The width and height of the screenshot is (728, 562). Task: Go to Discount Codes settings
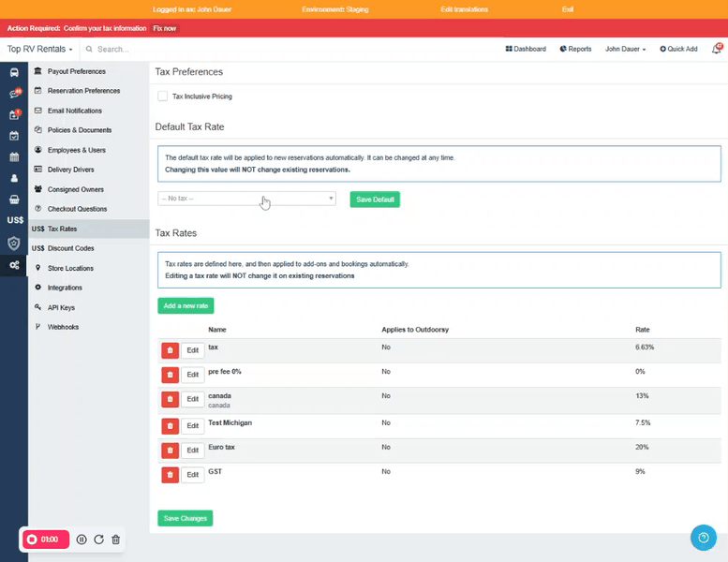70,248
